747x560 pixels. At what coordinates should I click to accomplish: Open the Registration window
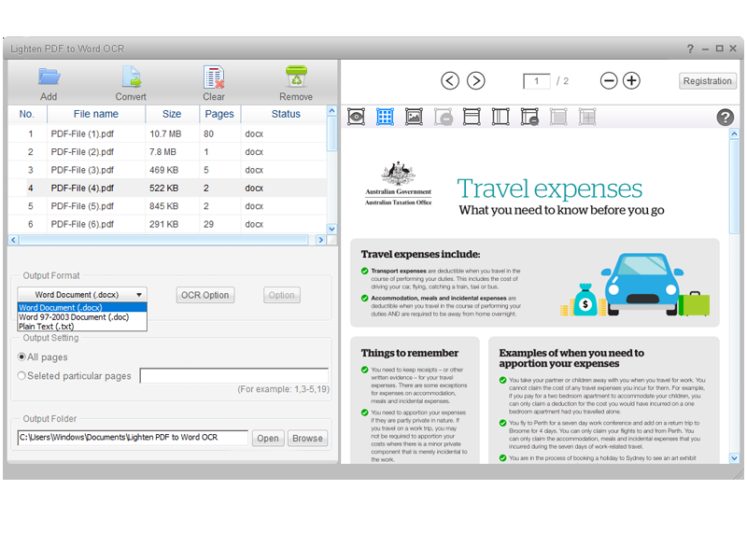[x=707, y=81]
